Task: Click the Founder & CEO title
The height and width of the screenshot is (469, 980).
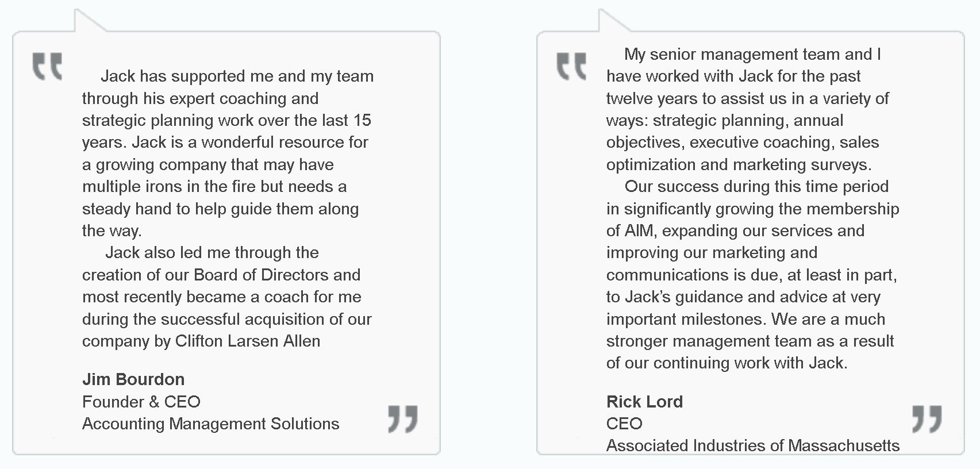Action: pos(141,402)
